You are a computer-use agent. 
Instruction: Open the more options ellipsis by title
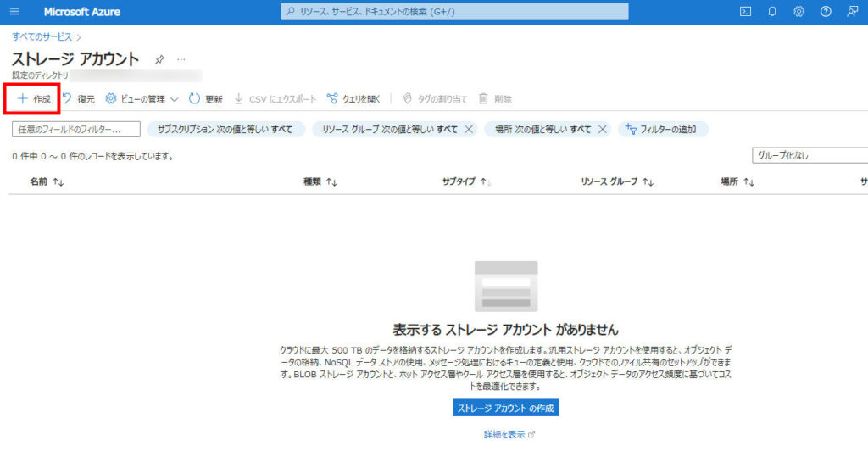[181, 59]
